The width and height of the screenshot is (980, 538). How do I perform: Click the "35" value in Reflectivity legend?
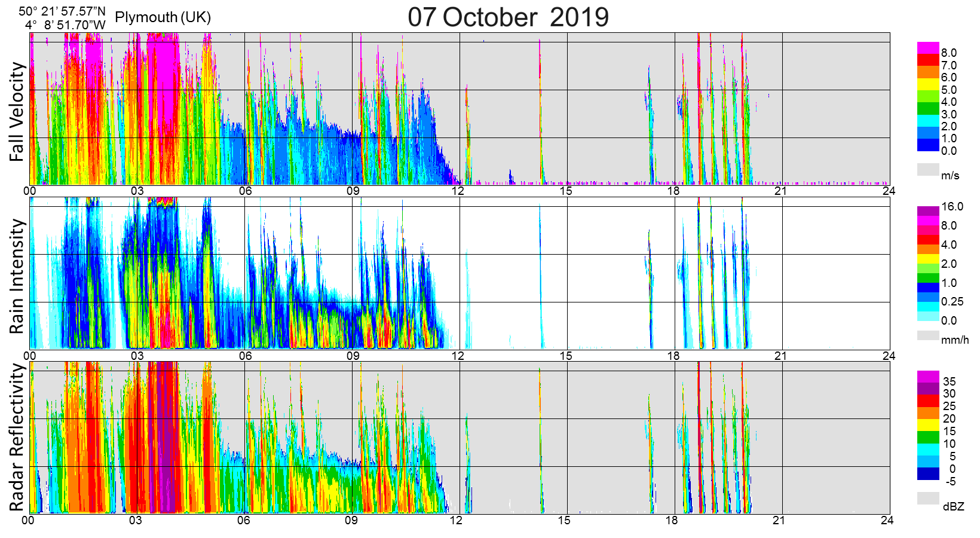(949, 381)
